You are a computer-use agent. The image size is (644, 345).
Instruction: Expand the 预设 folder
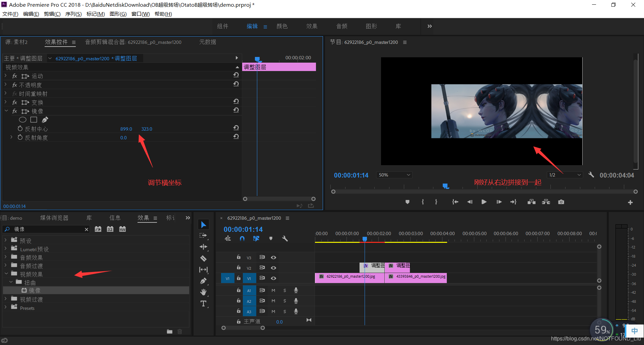coord(6,240)
